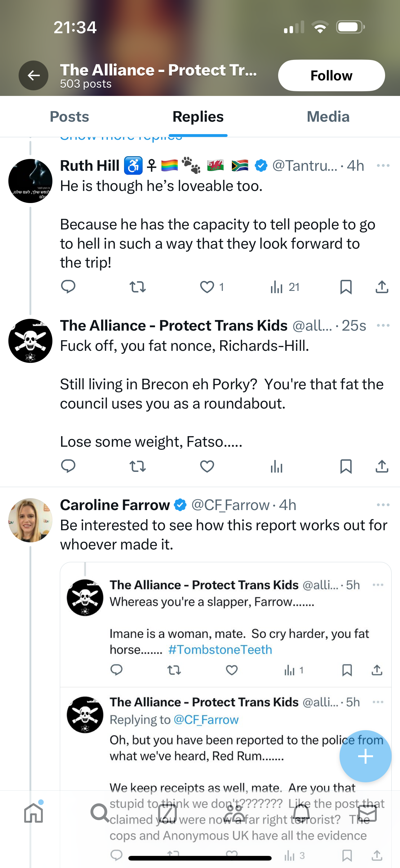400x868 pixels.
Task: Open Notifications bell in bottom bar
Action: pos(301,813)
